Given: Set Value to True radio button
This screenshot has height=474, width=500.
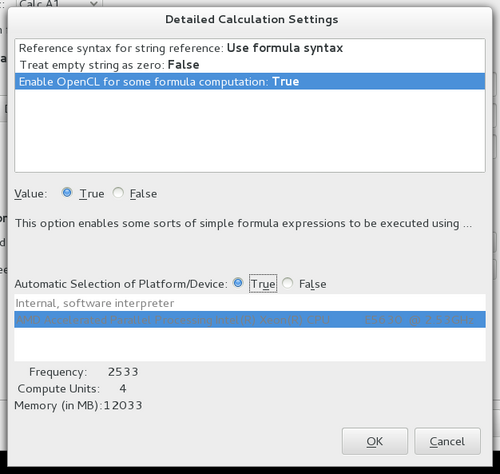Looking at the screenshot, I should coord(67,193).
